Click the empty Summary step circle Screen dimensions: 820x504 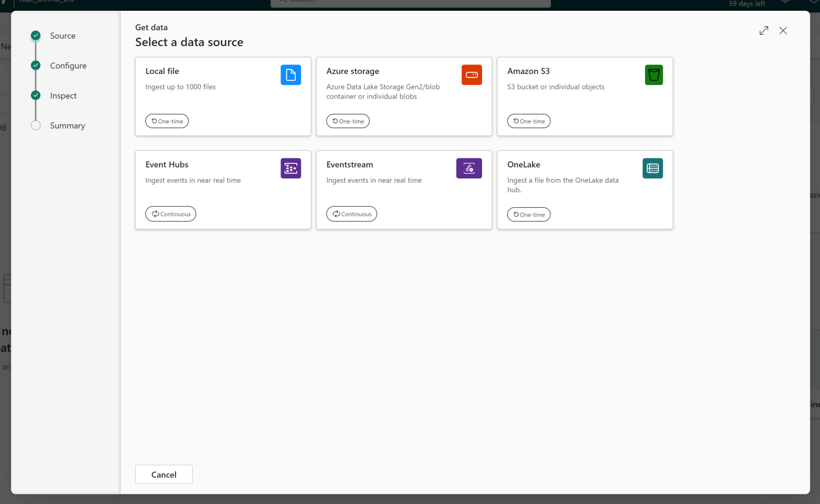pos(36,125)
